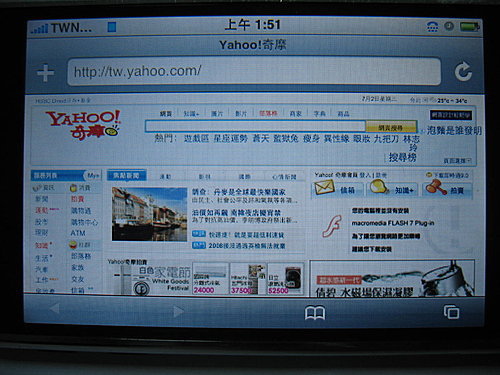
Task: Open the My tab beside 服務列表
Action: coord(93,175)
